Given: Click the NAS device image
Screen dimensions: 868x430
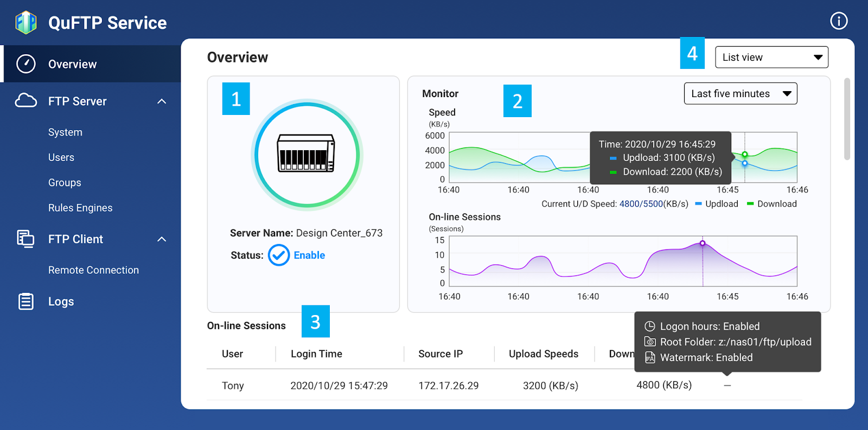Looking at the screenshot, I should (x=306, y=154).
